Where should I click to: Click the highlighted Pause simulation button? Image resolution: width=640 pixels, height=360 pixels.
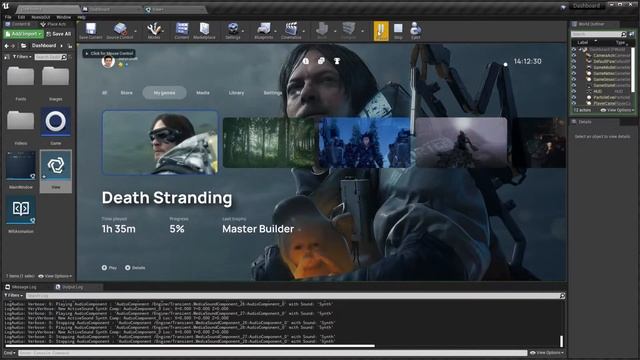(381, 31)
